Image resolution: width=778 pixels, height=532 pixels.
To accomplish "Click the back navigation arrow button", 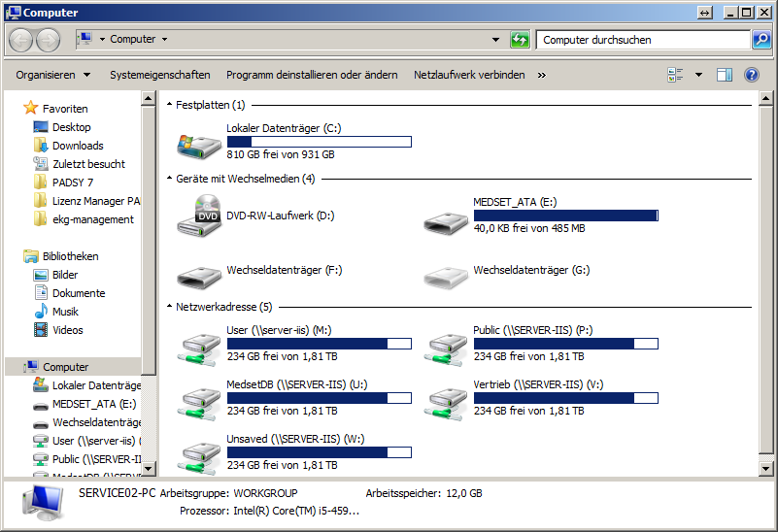I will pos(21,40).
